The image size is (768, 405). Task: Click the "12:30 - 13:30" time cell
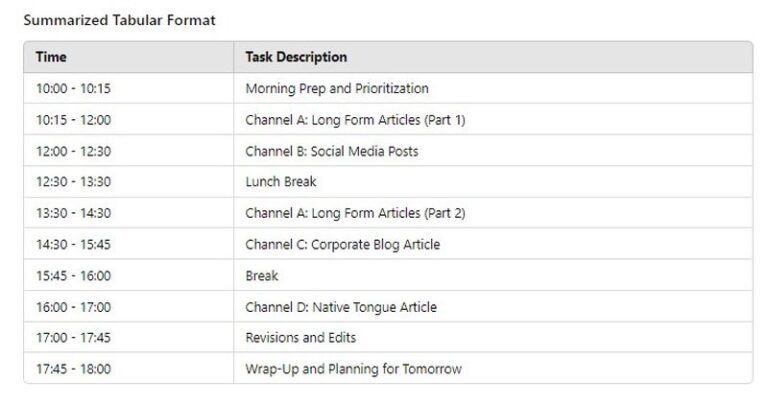tap(73, 182)
